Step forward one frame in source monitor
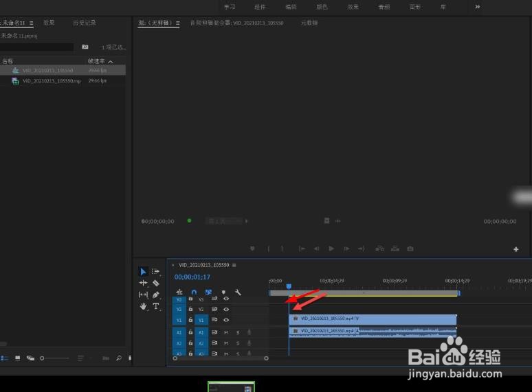The width and height of the screenshot is (532, 392). point(346,249)
